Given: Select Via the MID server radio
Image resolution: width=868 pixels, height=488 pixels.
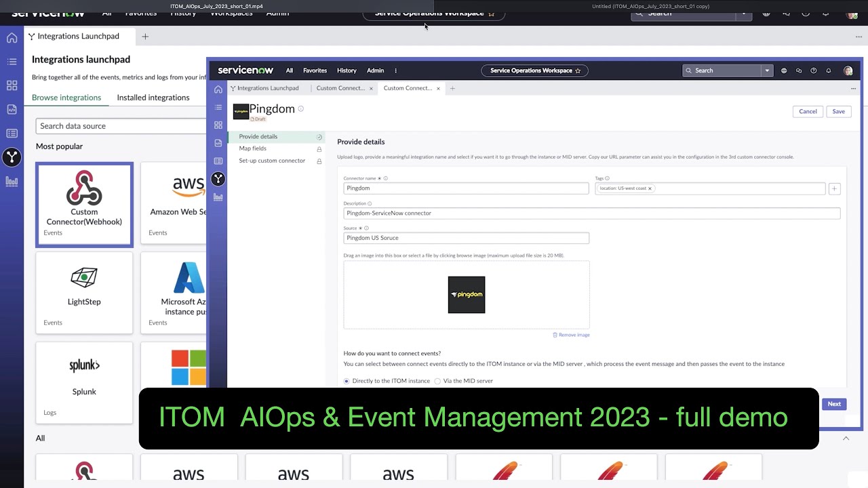Looking at the screenshot, I should tap(437, 381).
